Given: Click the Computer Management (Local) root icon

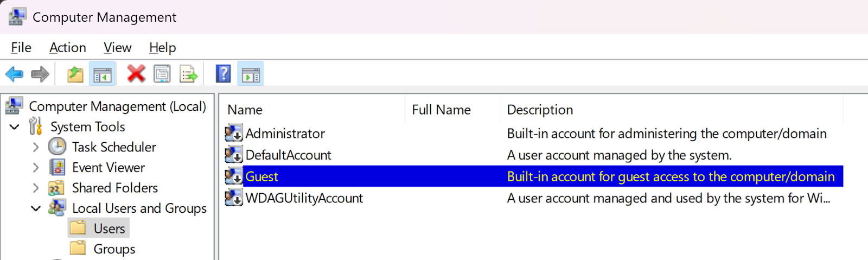Looking at the screenshot, I should click(14, 106).
